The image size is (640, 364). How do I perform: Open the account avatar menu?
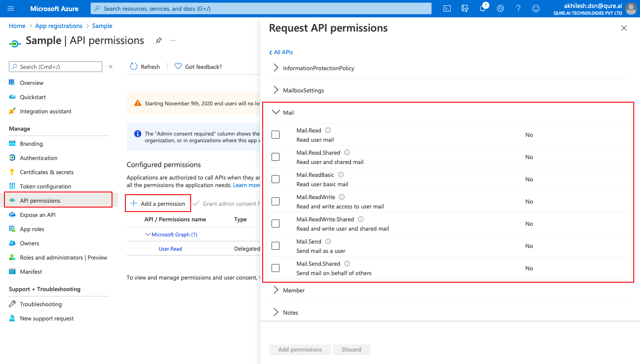631,8
